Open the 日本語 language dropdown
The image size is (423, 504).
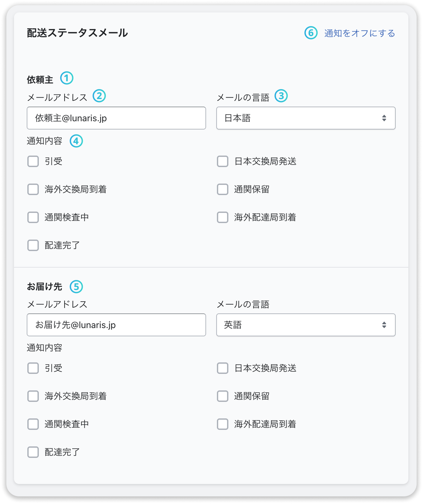click(x=305, y=118)
